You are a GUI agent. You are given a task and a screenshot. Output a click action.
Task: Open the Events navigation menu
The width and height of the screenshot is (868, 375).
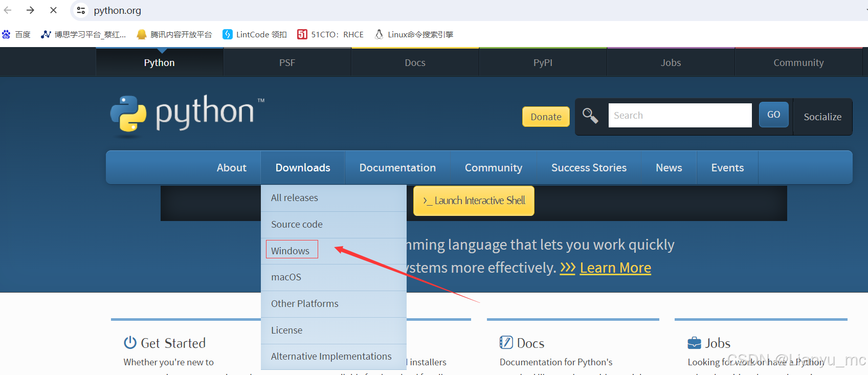(x=727, y=168)
